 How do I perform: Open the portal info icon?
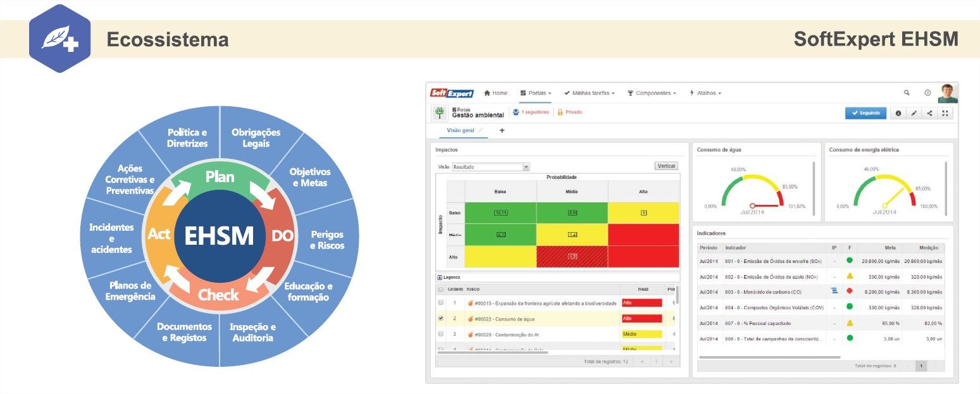pyautogui.click(x=898, y=113)
